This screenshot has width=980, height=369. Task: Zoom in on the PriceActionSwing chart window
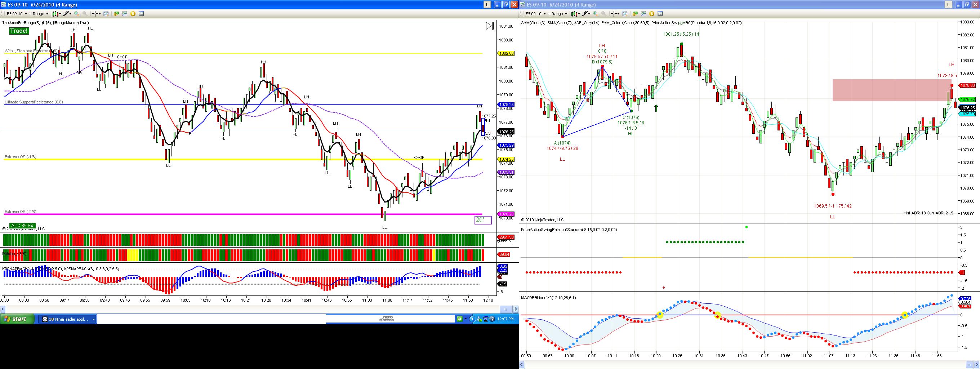pyautogui.click(x=595, y=14)
